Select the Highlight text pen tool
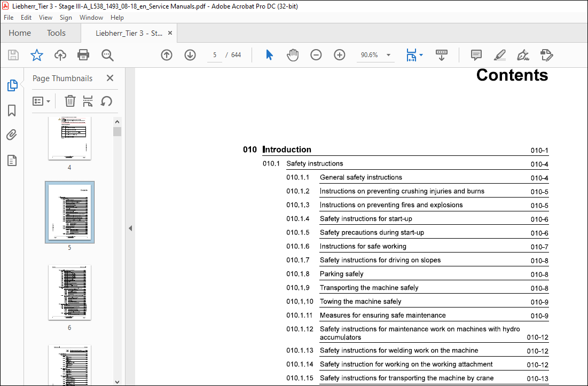This screenshot has height=386, width=588. [x=499, y=55]
